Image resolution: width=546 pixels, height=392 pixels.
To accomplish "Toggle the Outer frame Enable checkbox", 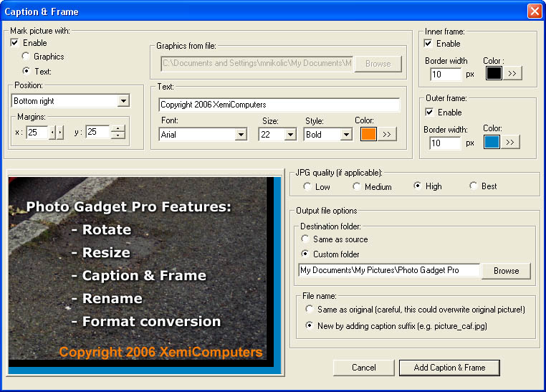I will [x=429, y=112].
